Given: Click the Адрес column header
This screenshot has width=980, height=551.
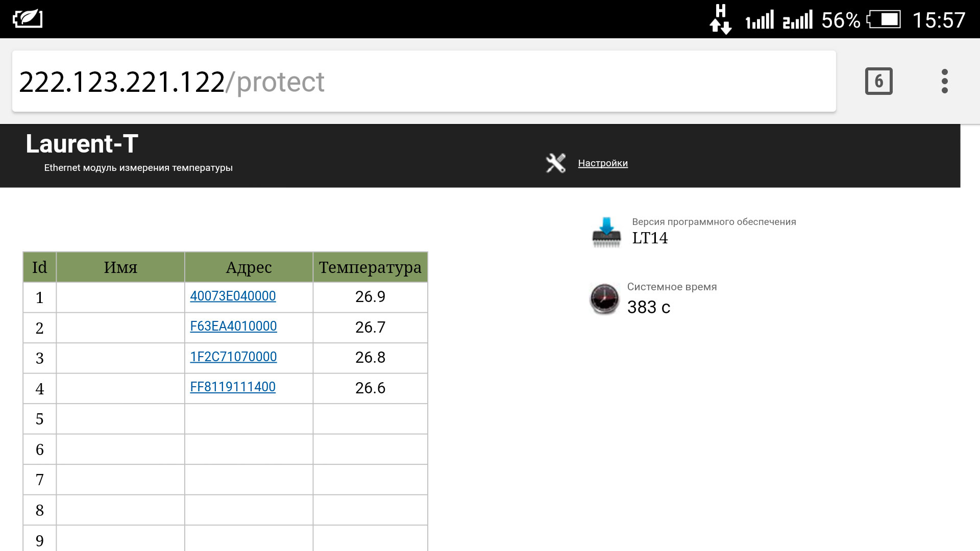Looking at the screenshot, I should (249, 267).
